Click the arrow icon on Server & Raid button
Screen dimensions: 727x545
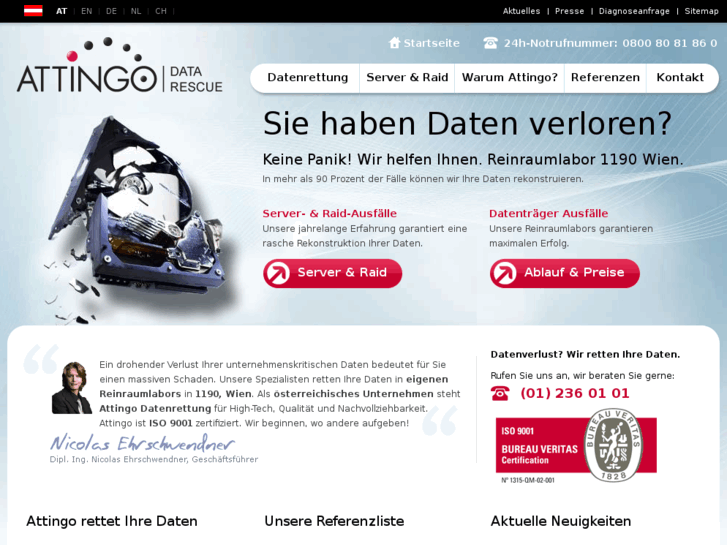pyautogui.click(x=278, y=273)
